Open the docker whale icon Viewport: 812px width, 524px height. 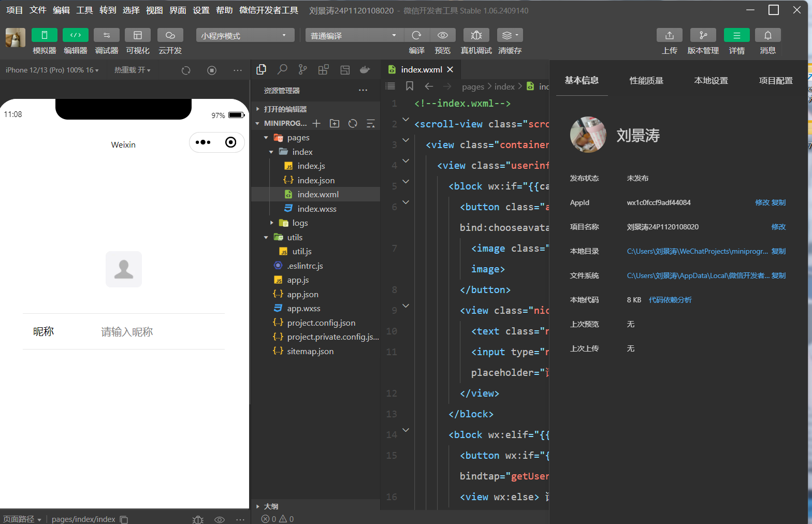pos(365,69)
